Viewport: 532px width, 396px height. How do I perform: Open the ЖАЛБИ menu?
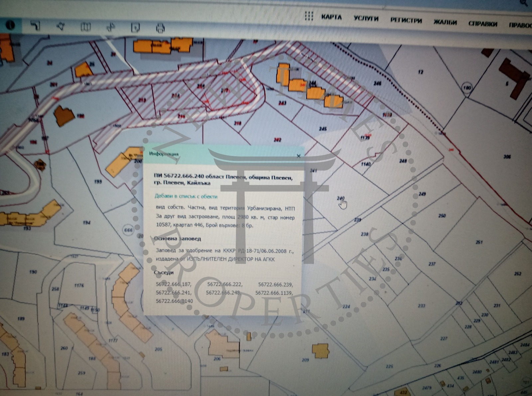point(445,22)
